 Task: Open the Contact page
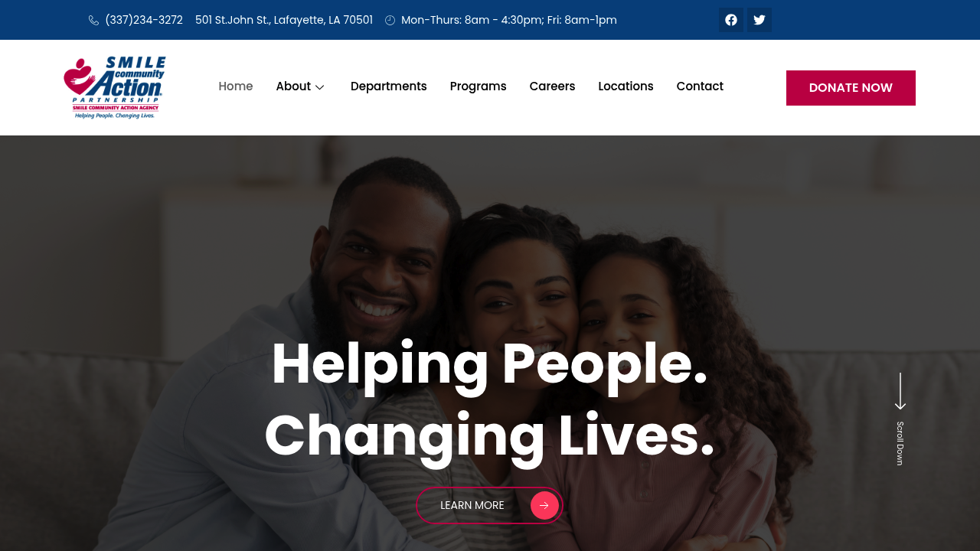click(700, 86)
